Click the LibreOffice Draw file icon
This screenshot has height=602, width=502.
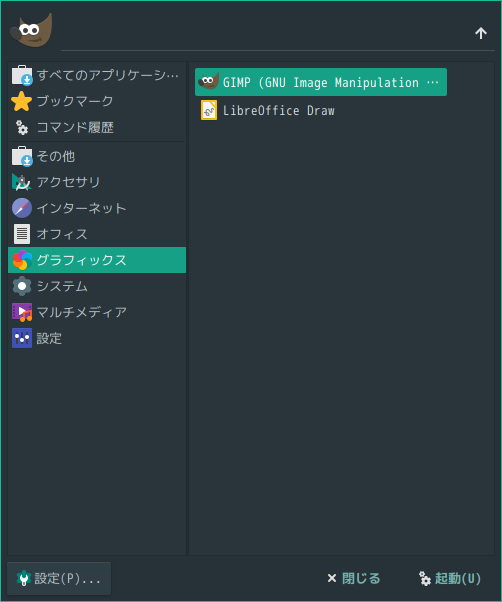click(x=209, y=111)
